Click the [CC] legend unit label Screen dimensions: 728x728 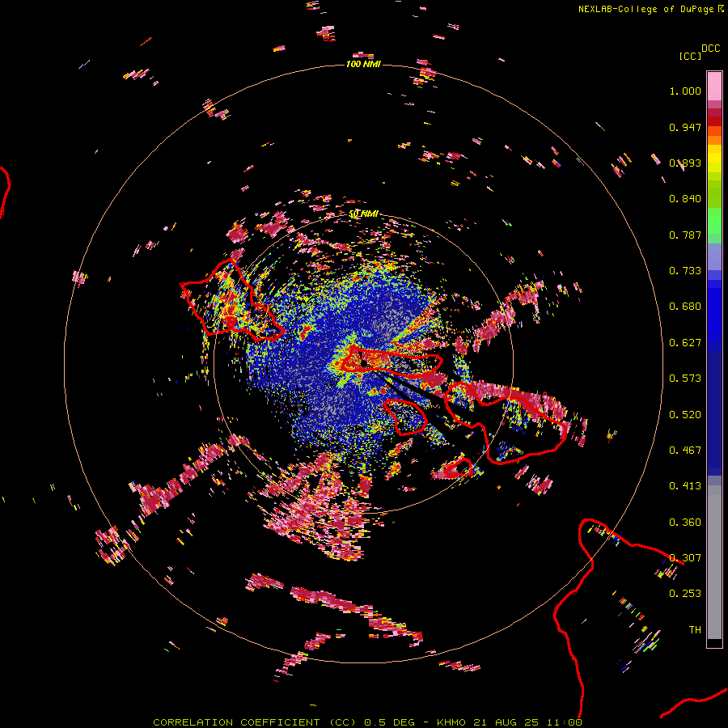tap(690, 56)
